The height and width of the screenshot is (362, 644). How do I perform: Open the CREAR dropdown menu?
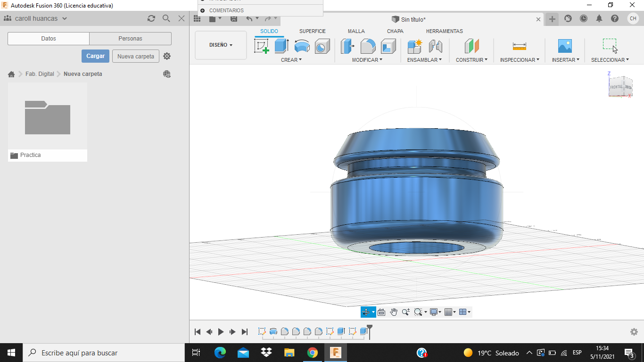tap(291, 60)
